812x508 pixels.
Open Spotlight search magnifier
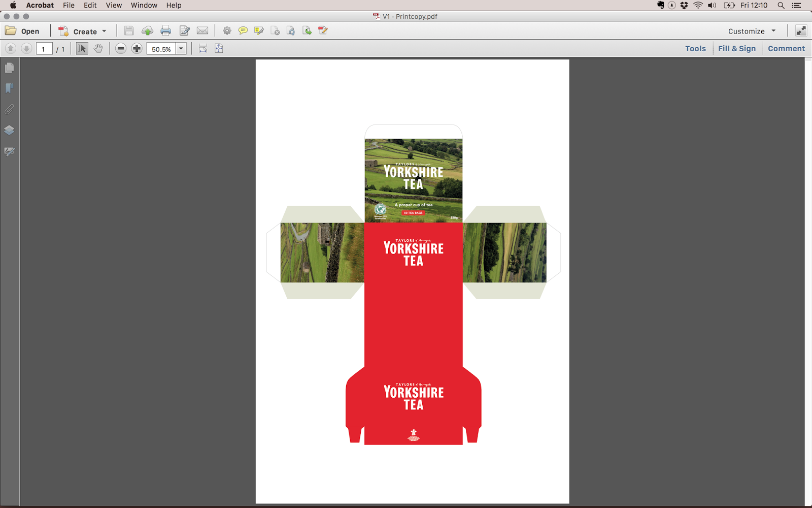781,5
